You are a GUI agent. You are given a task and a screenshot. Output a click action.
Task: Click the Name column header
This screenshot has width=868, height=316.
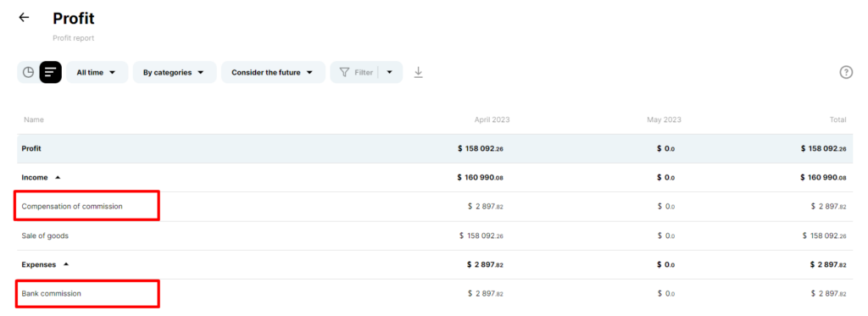pos(34,119)
